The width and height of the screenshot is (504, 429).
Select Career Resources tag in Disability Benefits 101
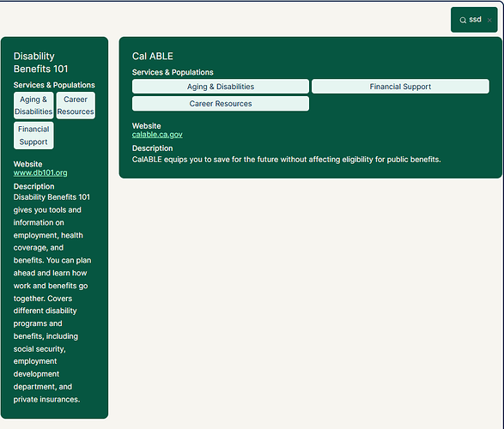pos(76,106)
